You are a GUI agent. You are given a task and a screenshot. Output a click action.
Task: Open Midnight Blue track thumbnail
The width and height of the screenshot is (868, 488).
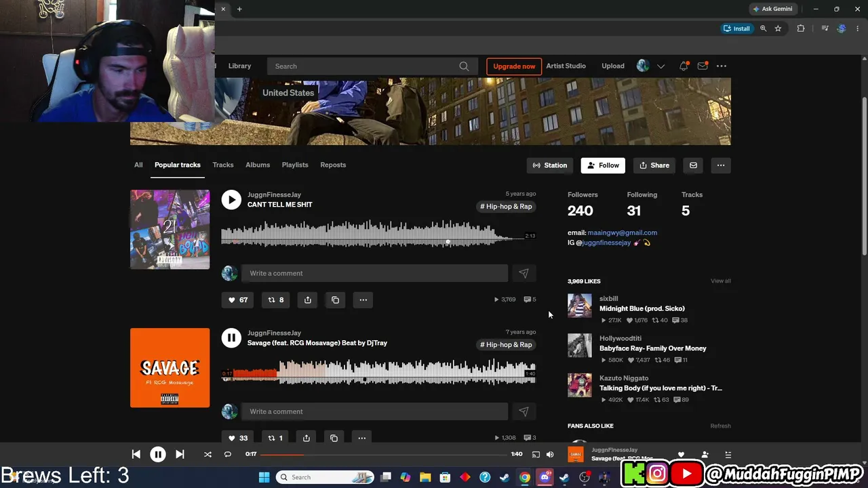(580, 306)
